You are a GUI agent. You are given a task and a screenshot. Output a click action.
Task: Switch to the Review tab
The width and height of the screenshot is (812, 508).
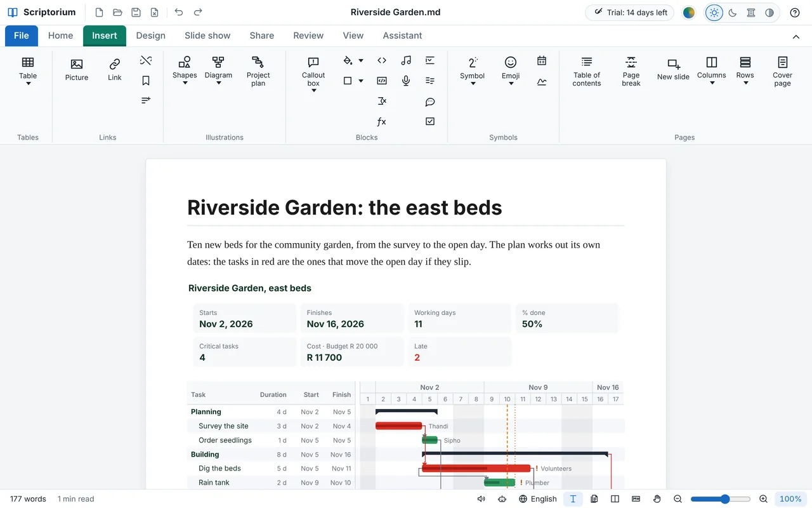pos(308,36)
